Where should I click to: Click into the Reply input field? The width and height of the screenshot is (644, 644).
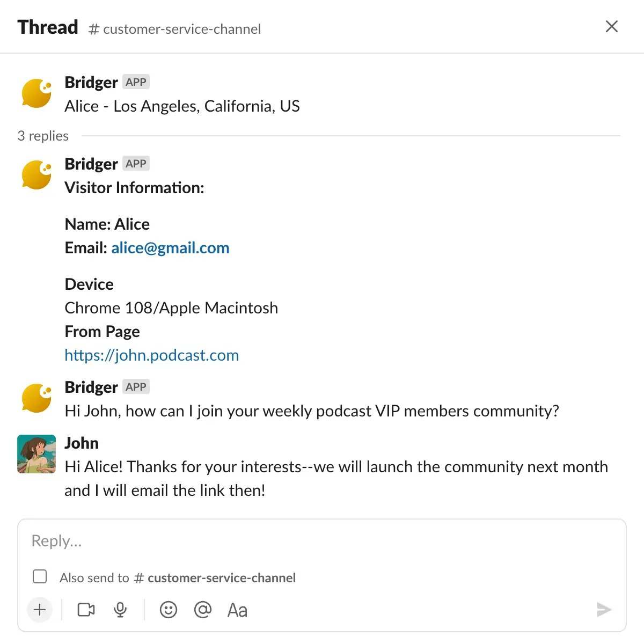(322, 540)
